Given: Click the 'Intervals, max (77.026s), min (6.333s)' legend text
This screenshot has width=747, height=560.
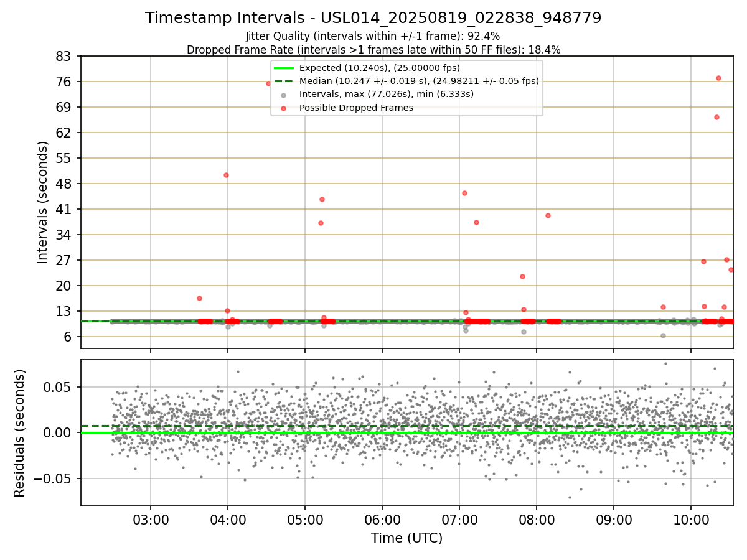Looking at the screenshot, I should point(387,95).
